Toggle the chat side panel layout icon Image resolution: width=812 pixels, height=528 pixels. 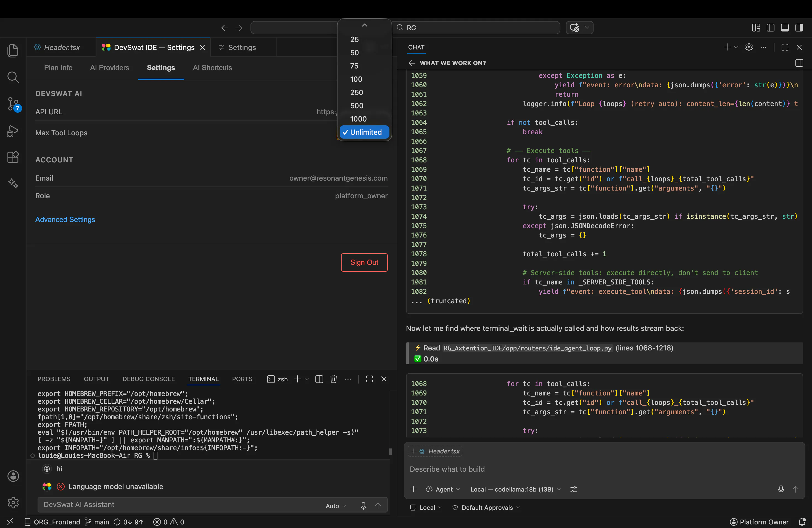click(799, 63)
